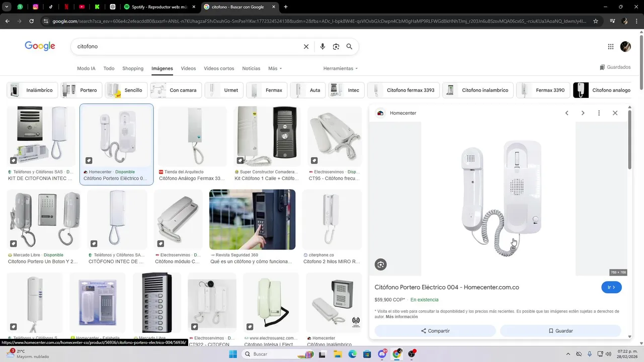Open preview panel three-dot menu

[x=599, y=113]
